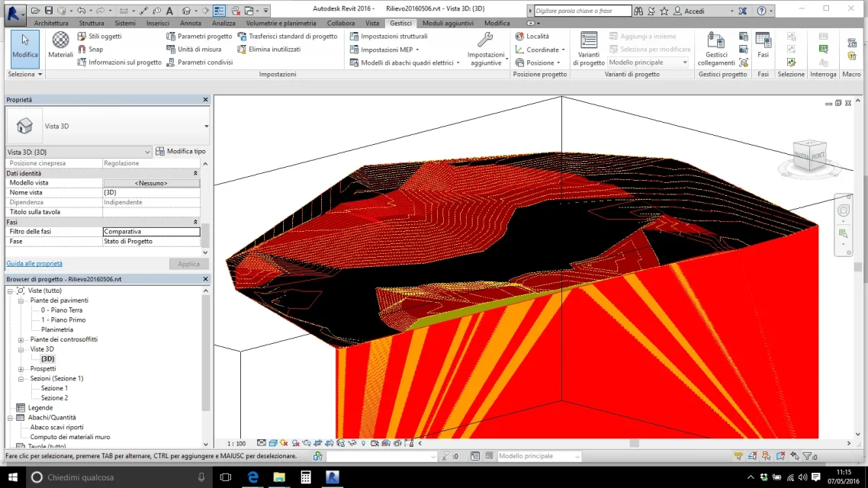Click the keyword search input field

[x=583, y=11]
